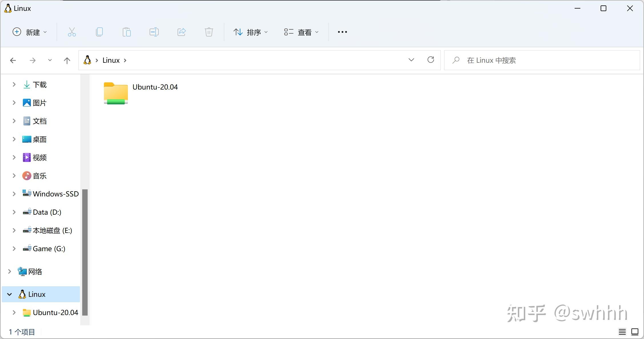The height and width of the screenshot is (339, 644).
Task: Click the Paste clipboard icon
Action: [x=126, y=32]
